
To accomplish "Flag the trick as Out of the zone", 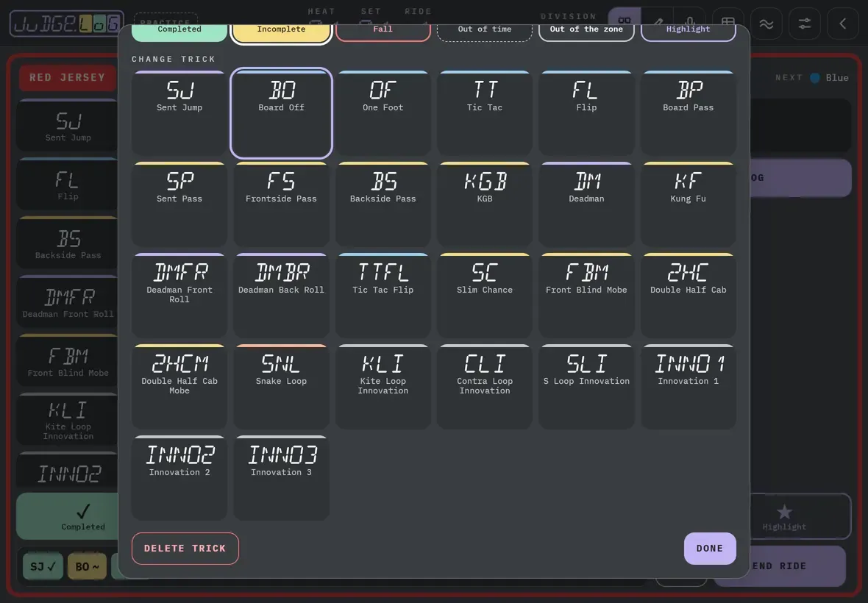I will 587,32.
